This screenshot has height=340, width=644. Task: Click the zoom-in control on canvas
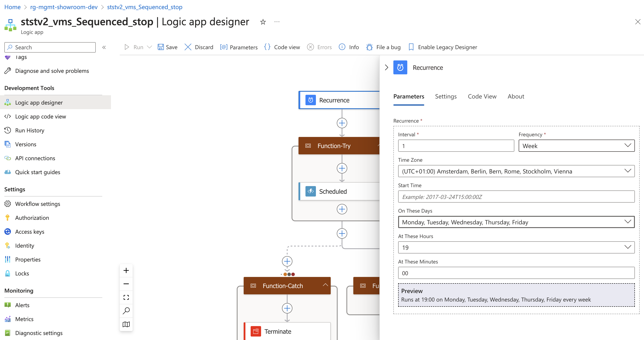pos(126,270)
